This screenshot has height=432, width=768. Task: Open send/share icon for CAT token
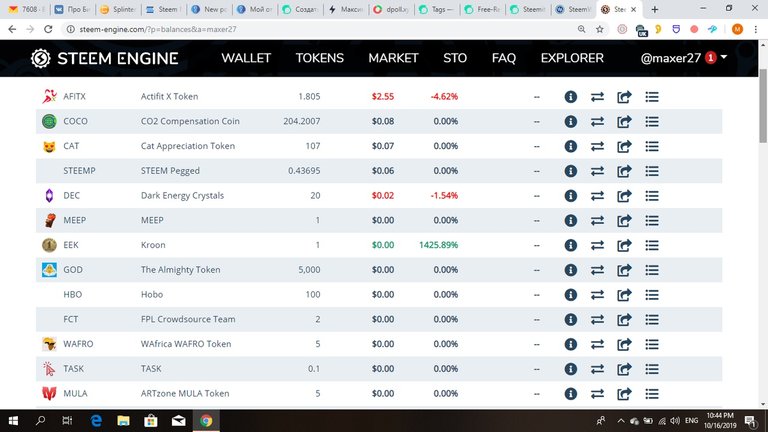pyautogui.click(x=624, y=146)
